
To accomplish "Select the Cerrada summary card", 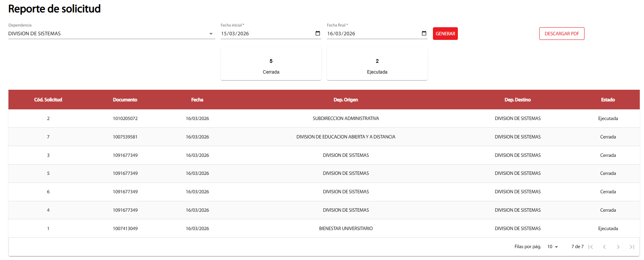I will click(x=271, y=64).
